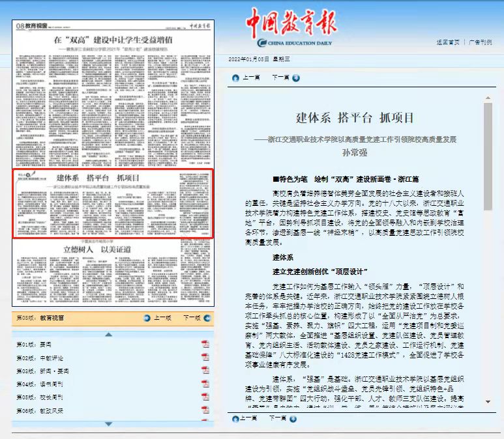Screen dimensions: 504x439
Task: Click the previous article arrow icon at top
Action: click(235, 78)
